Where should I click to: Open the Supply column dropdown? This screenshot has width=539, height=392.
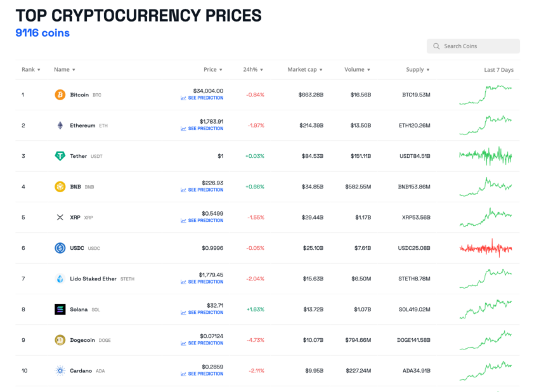[417, 70]
